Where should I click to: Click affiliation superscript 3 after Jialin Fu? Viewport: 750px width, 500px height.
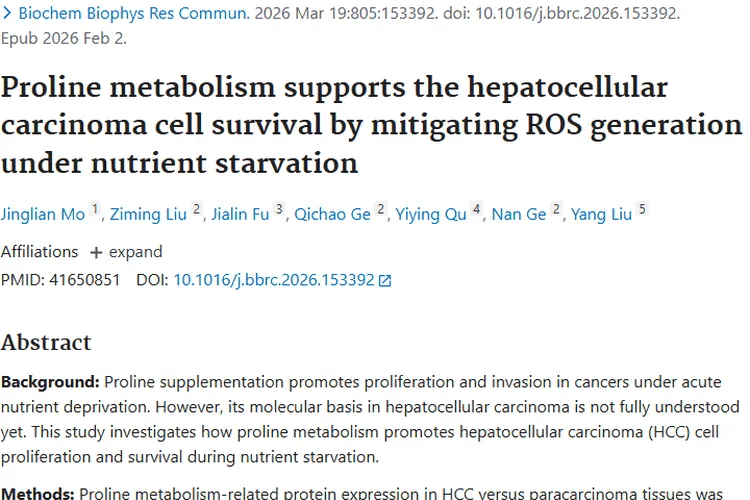(280, 210)
